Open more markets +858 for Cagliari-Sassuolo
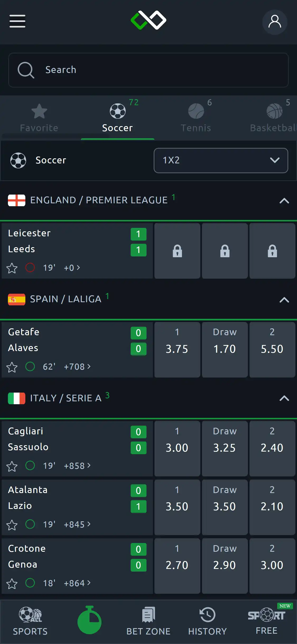The image size is (297, 644). 77,466
